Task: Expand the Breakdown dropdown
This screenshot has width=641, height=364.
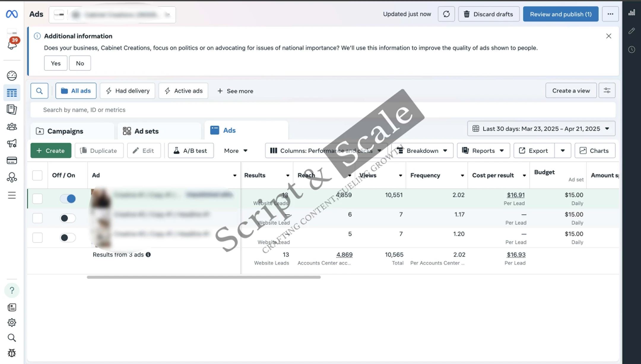Action: 422,151
